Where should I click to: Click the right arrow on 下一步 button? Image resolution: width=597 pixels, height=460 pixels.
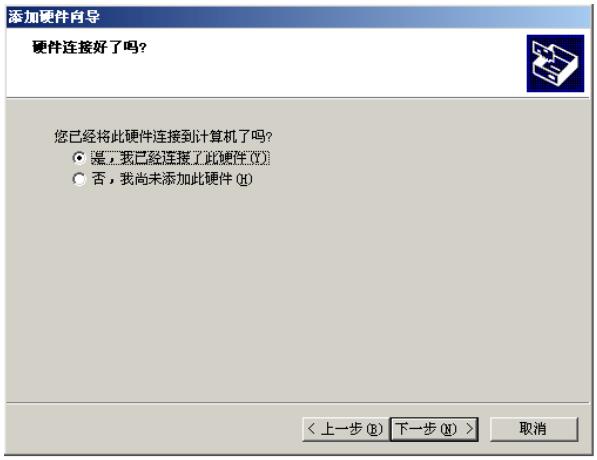coord(470,429)
